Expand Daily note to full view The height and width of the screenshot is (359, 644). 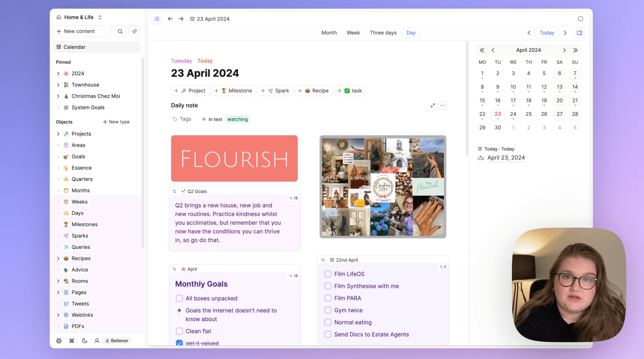433,106
